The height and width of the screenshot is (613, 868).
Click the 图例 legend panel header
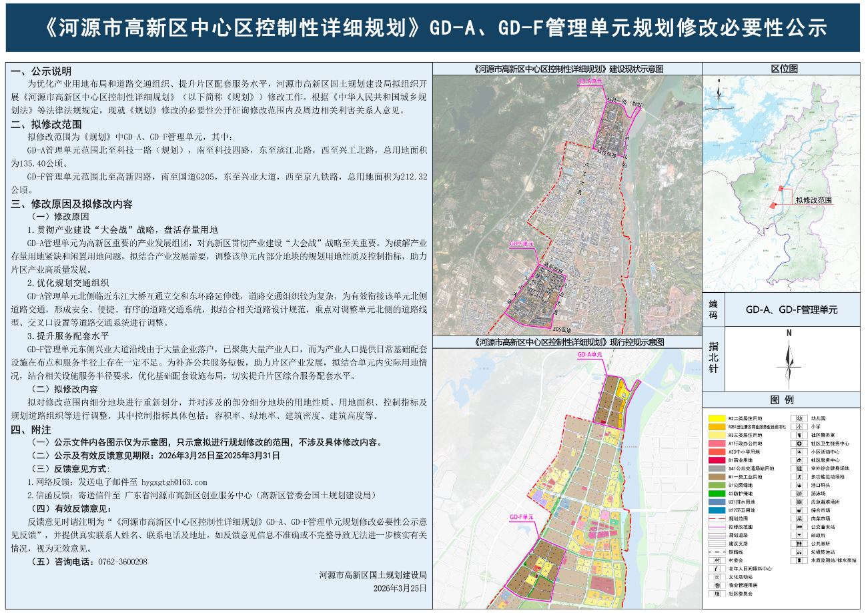781,400
